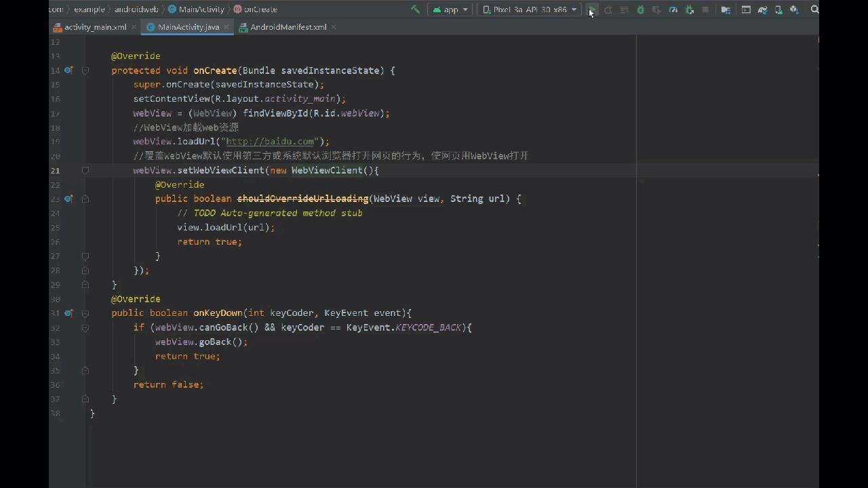Click return false on line 36
The image size is (868, 488).
(168, 384)
